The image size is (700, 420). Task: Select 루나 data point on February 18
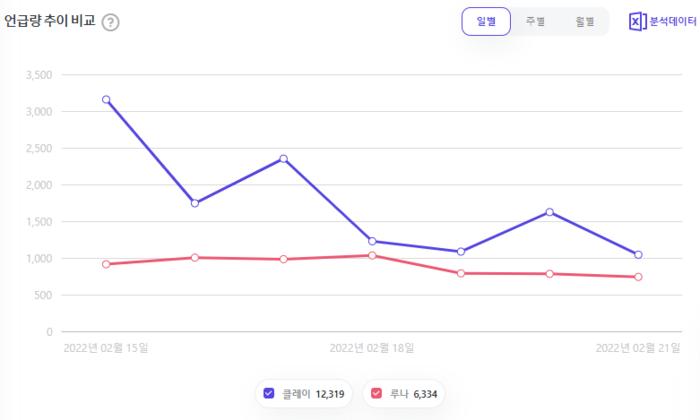click(372, 256)
